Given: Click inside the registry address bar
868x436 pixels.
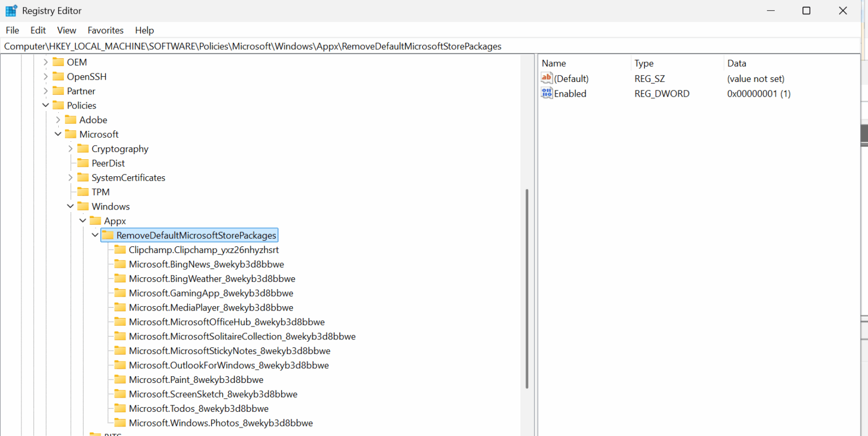Looking at the screenshot, I should click(x=254, y=46).
